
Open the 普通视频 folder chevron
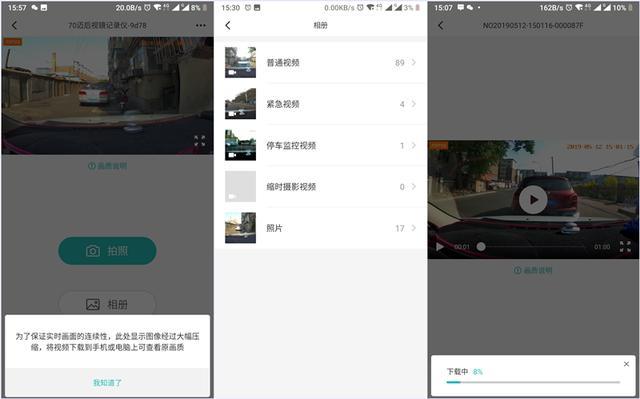(413, 62)
